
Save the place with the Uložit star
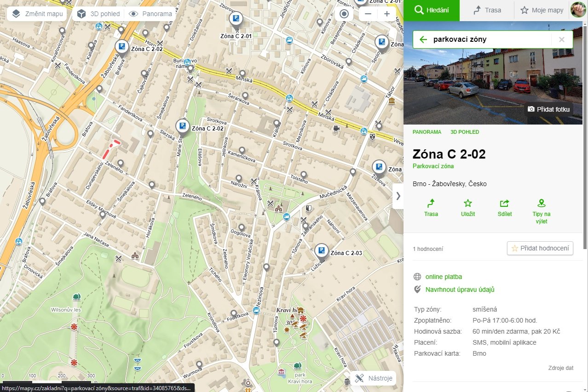(x=468, y=208)
